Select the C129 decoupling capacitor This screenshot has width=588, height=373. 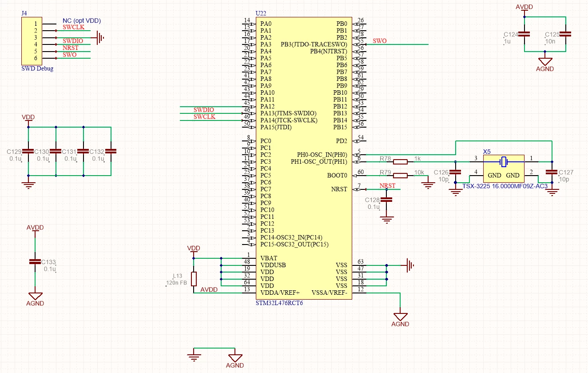click(x=28, y=151)
